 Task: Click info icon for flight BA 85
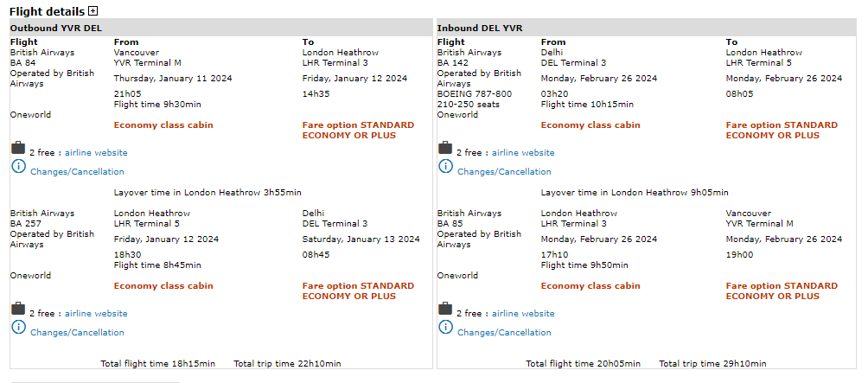pyautogui.click(x=445, y=327)
